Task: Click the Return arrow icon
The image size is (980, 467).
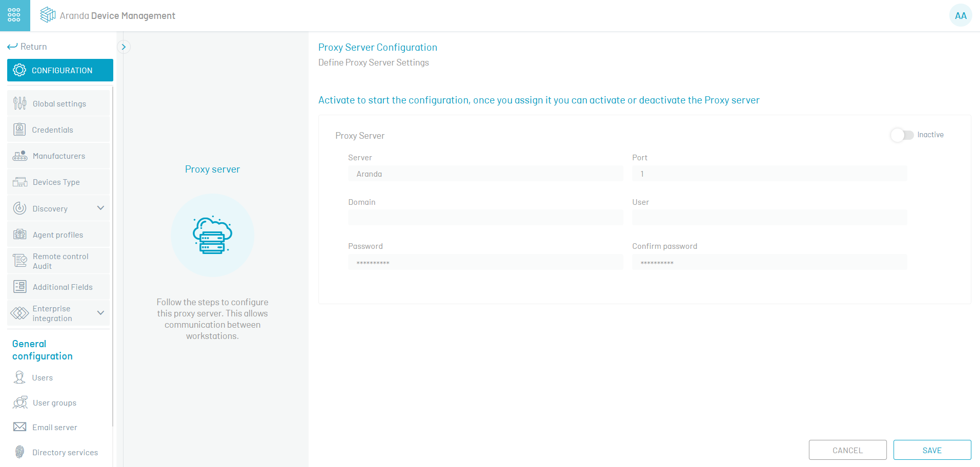Action: tap(12, 47)
